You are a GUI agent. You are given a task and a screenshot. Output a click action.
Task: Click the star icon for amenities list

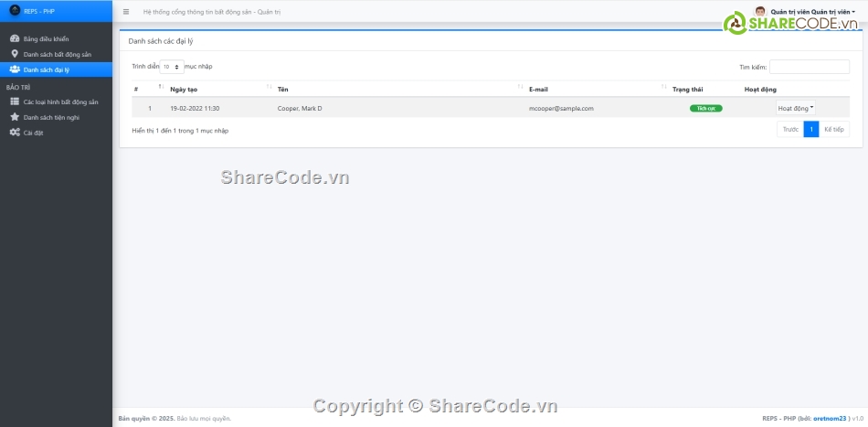[x=15, y=117]
